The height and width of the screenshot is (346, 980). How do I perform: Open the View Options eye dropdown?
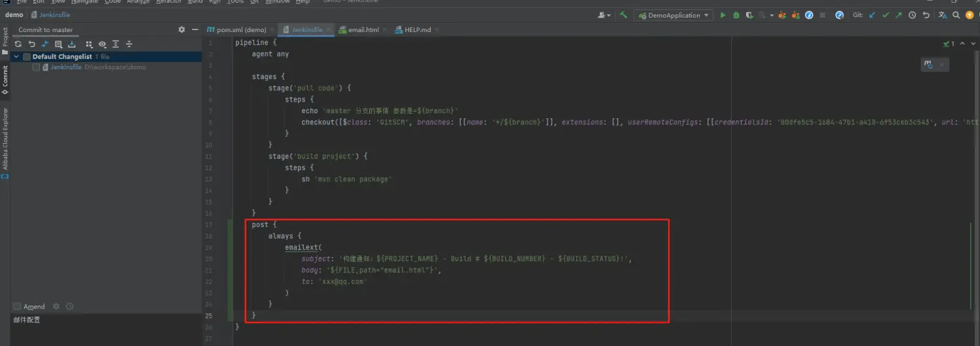coord(103,44)
